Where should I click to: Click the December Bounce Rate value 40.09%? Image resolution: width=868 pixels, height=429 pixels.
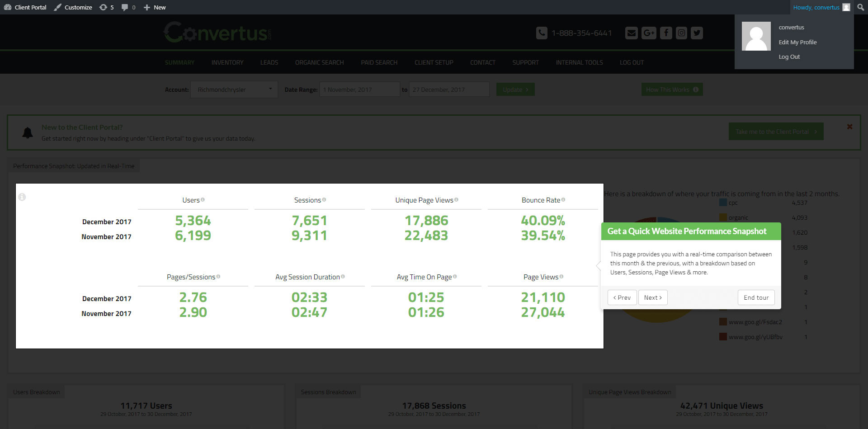543,221
